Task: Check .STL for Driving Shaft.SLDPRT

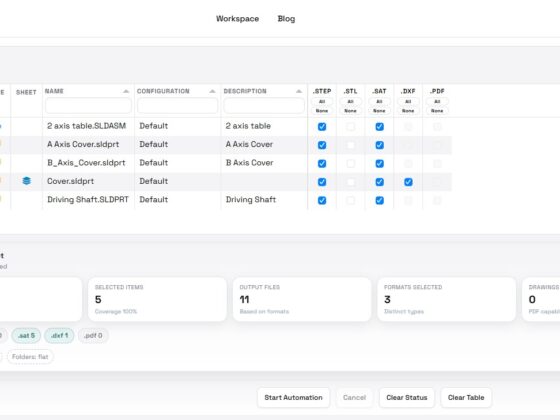Action: [351, 200]
